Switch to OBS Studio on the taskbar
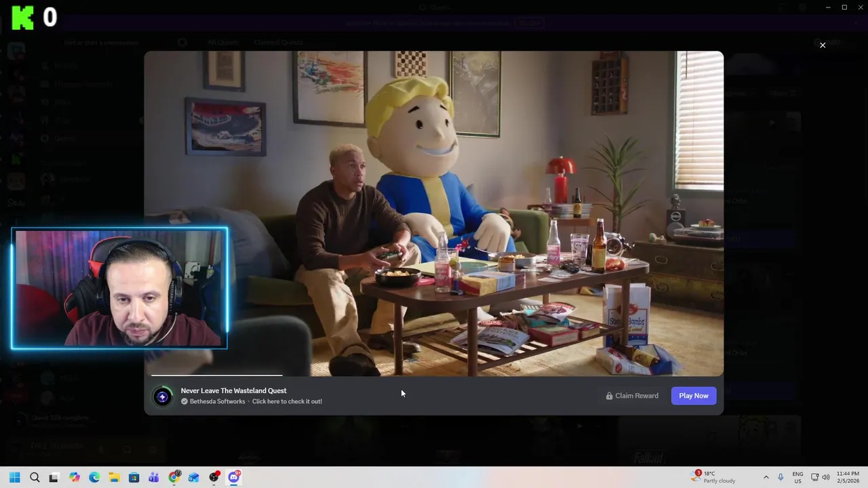This screenshot has height=488, width=868. coord(214,477)
